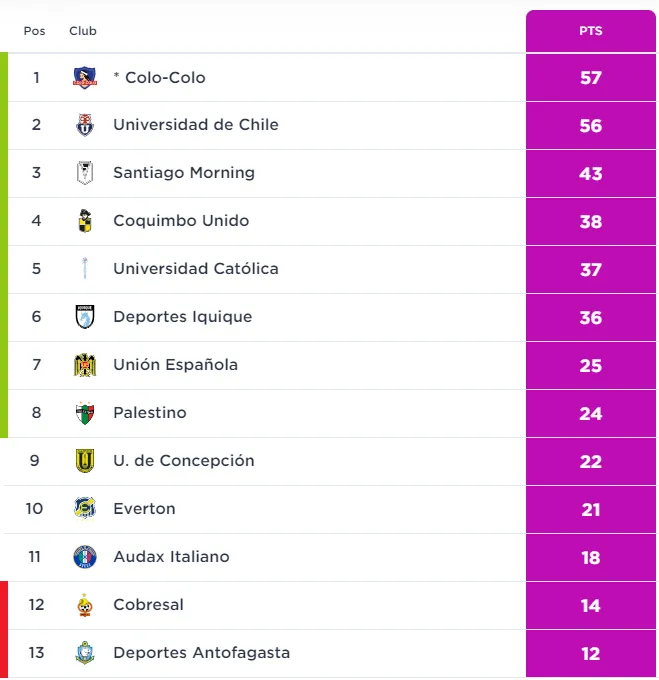Click the Santiago Morning crest icon

tap(85, 173)
